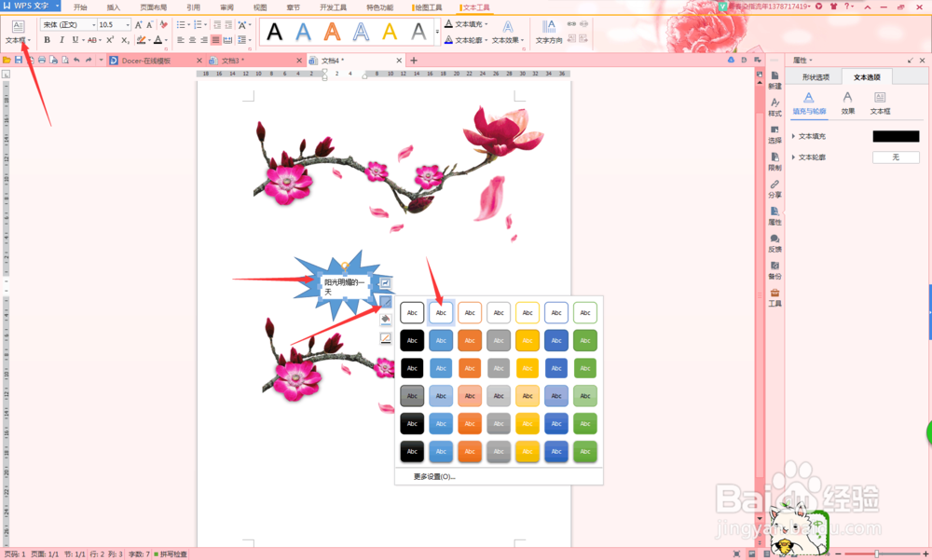Open the font name dropdown

[x=93, y=24]
